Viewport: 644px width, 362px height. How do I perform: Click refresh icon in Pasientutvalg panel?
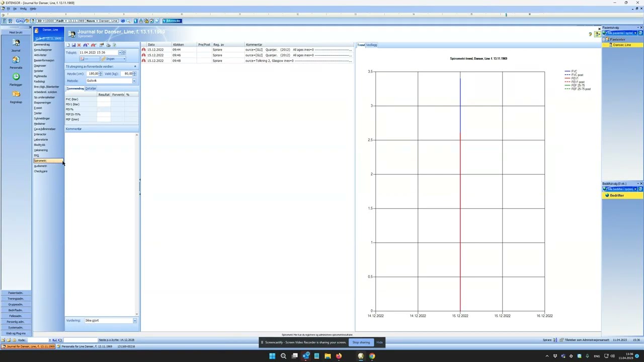coord(640,33)
